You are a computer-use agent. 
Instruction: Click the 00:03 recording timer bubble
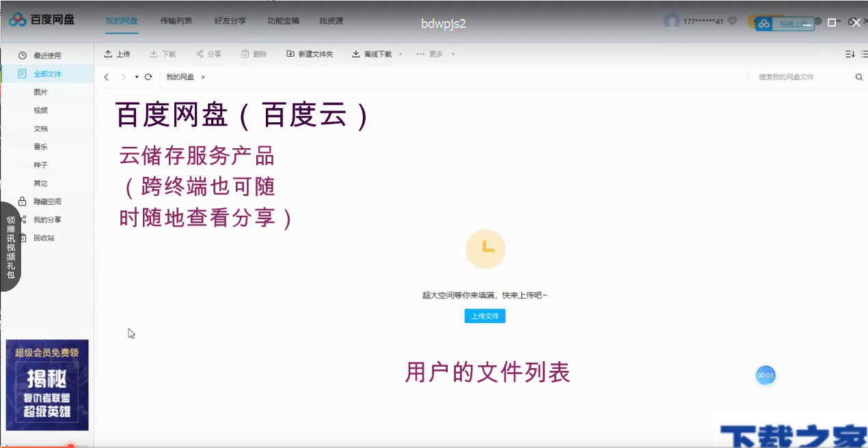765,376
